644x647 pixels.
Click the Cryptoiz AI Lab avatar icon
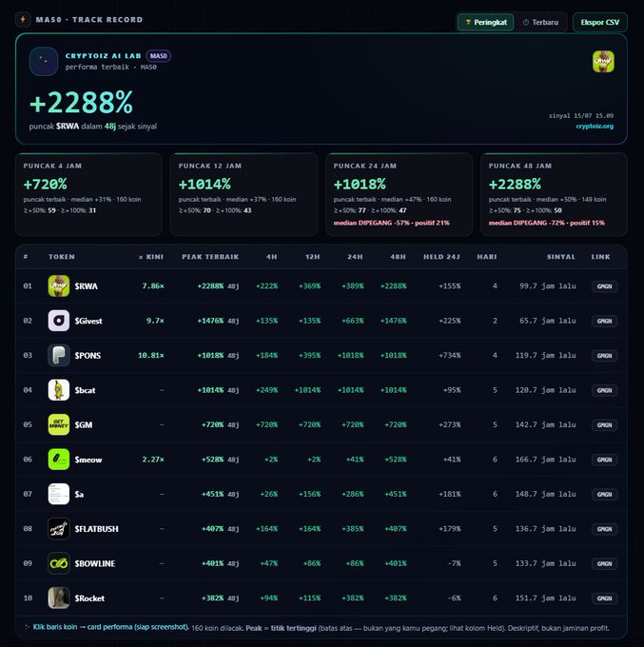pos(44,61)
